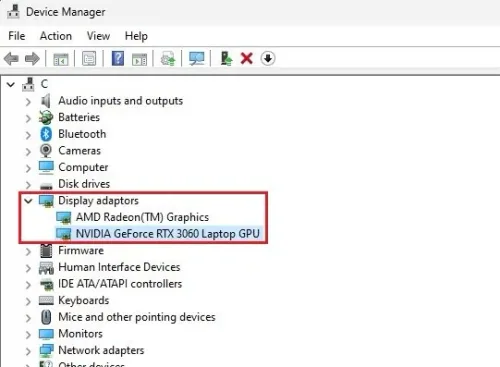Select AMD Radeon(TM) Graphics device
Image resolution: width=500 pixels, height=367 pixels.
pyautogui.click(x=142, y=217)
